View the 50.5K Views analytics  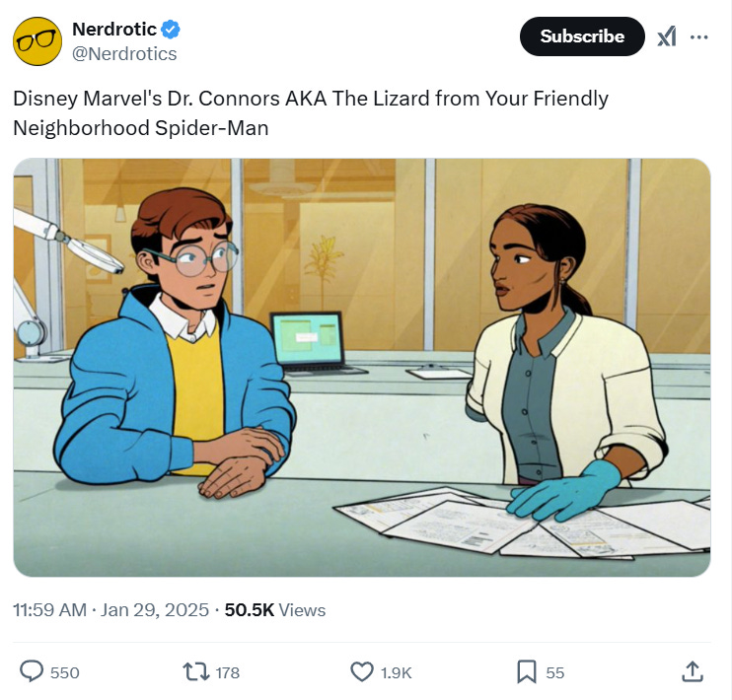[275, 610]
